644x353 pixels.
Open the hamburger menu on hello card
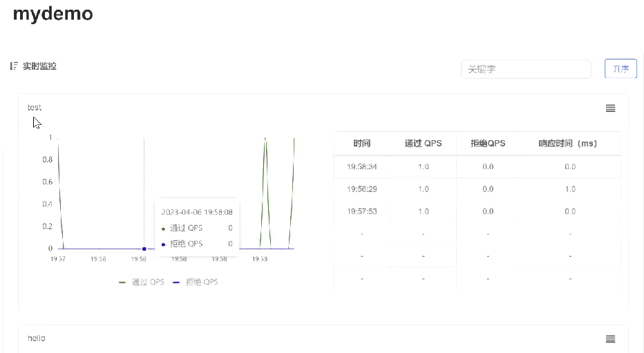(x=610, y=338)
